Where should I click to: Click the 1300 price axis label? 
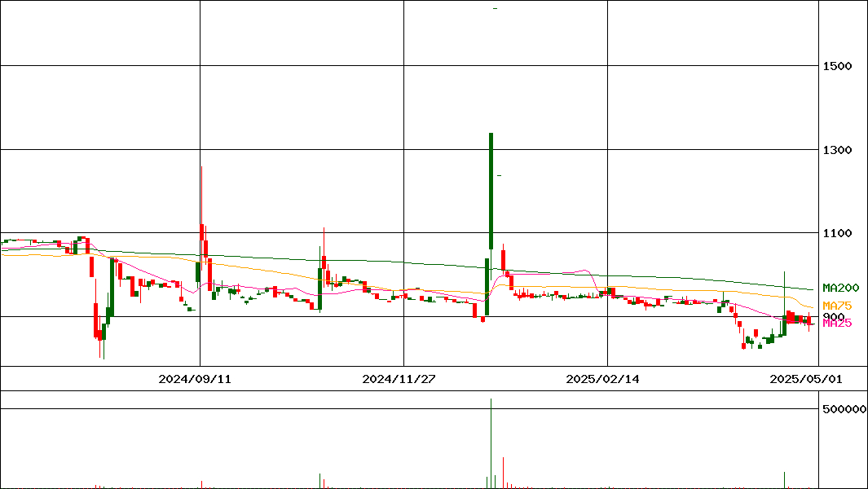pyautogui.click(x=837, y=149)
